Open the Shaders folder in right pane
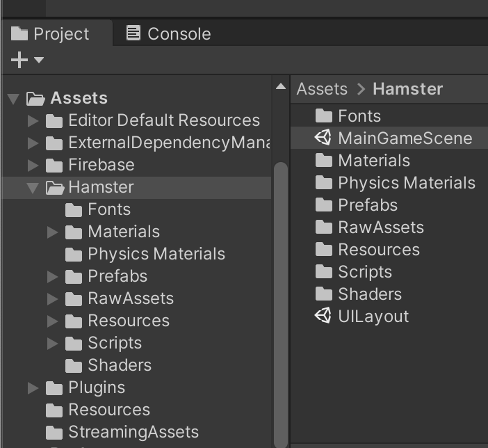 [369, 294]
